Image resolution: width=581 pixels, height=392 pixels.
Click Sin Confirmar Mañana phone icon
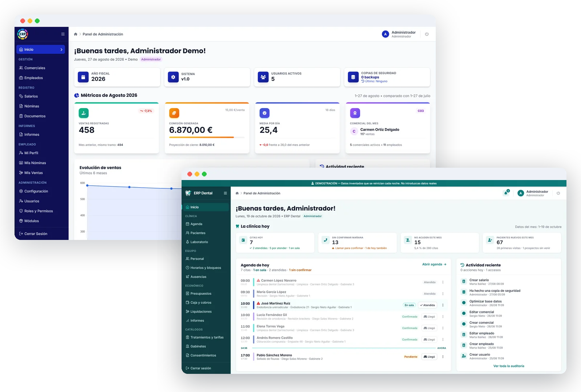point(325,240)
